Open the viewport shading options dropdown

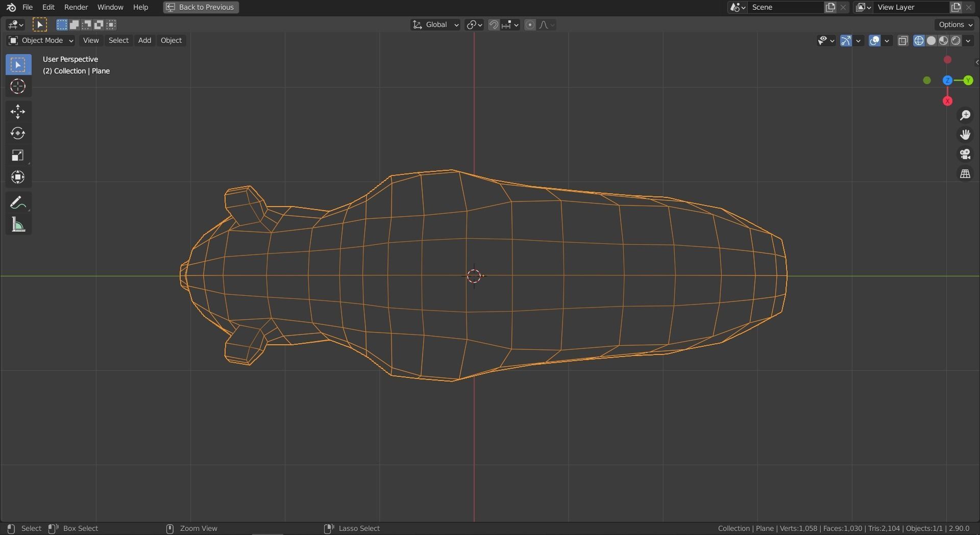point(968,41)
